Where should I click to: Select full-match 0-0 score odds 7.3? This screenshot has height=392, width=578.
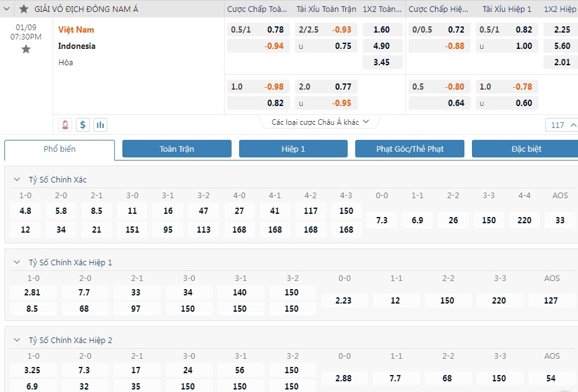coord(382,220)
